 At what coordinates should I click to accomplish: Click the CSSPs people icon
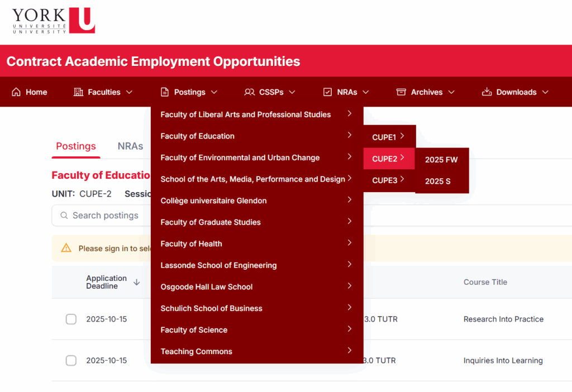(250, 92)
